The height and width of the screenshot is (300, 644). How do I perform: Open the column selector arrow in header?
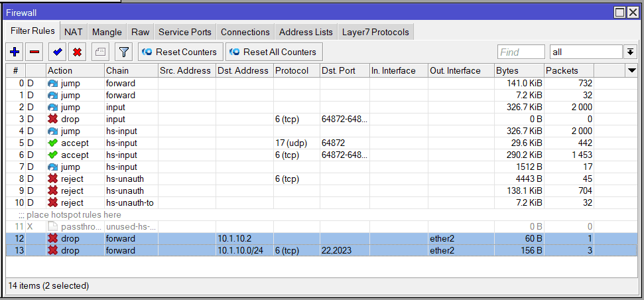point(631,70)
